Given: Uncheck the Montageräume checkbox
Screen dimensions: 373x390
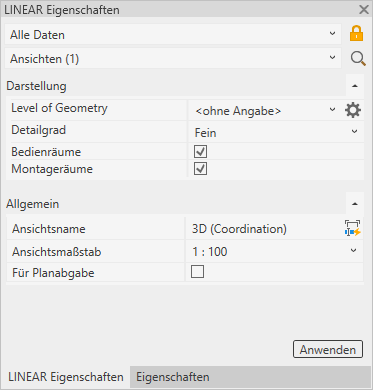Looking at the screenshot, I should pos(200,169).
